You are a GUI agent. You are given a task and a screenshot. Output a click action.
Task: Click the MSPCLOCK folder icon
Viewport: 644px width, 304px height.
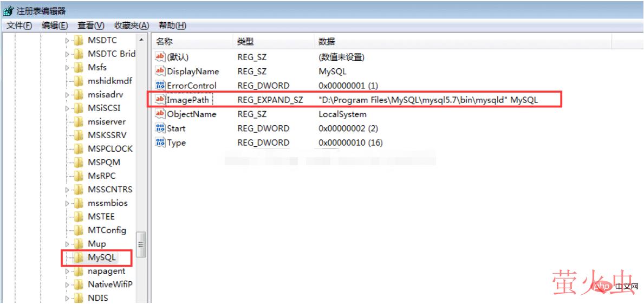(79, 148)
